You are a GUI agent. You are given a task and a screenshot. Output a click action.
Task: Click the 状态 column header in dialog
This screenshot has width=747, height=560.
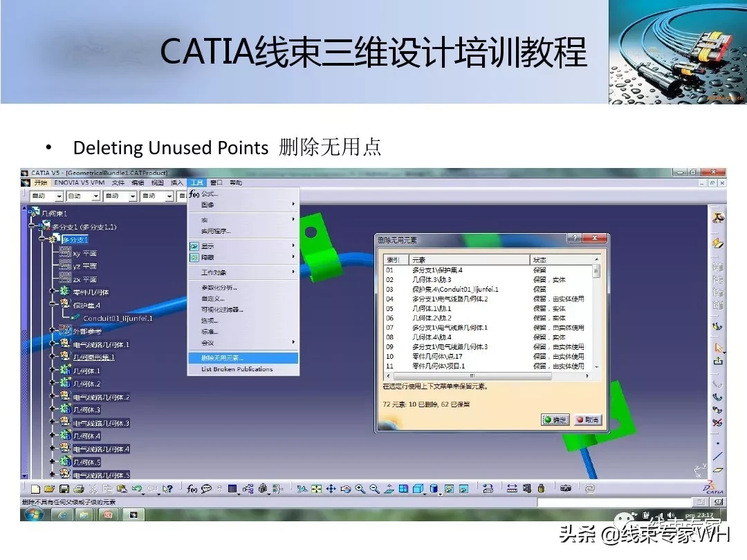[x=561, y=259]
